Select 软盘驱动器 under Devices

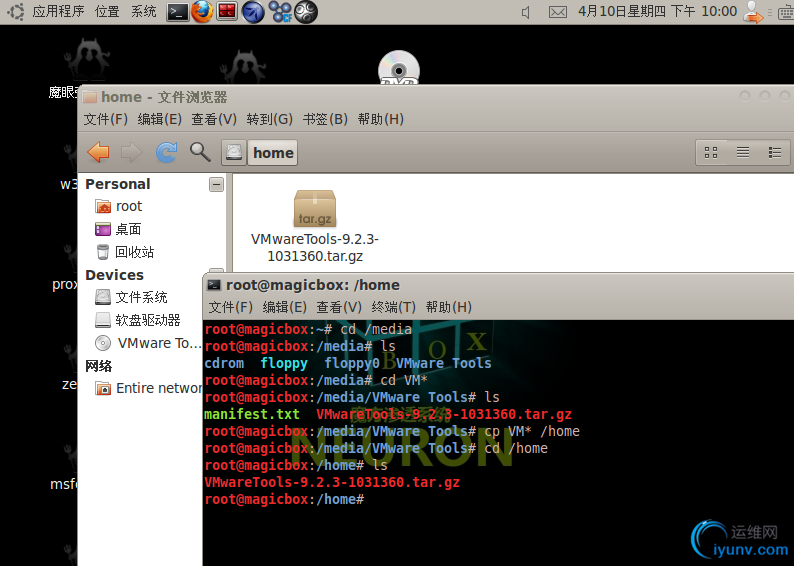click(138, 320)
